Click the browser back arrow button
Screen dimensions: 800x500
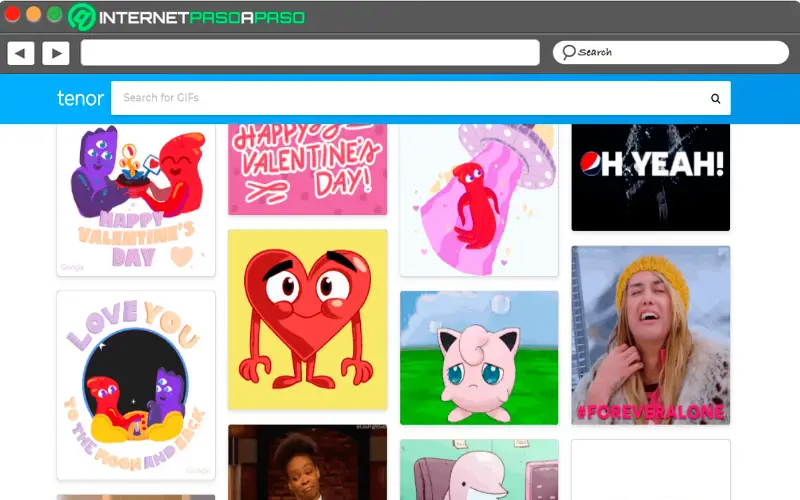coord(21,53)
